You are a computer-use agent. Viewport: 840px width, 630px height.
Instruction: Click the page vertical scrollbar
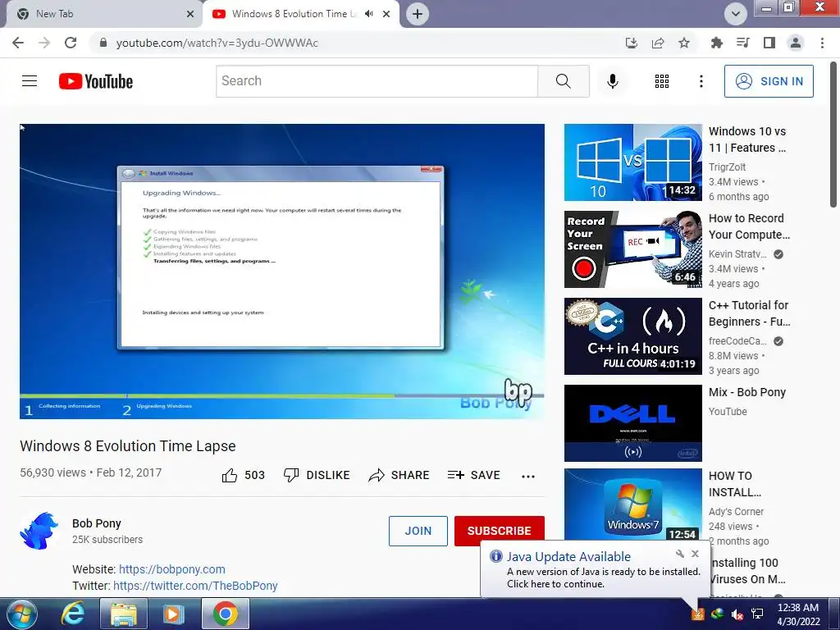(833, 134)
